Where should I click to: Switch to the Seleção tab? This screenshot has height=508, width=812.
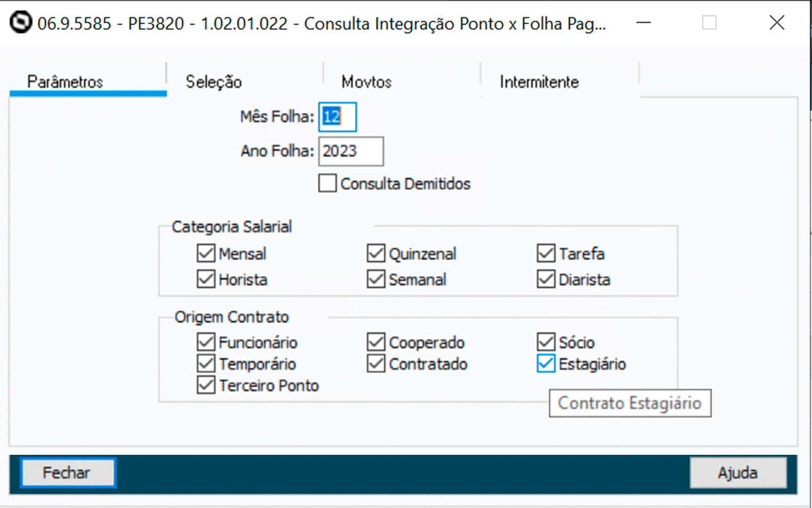pyautogui.click(x=213, y=82)
